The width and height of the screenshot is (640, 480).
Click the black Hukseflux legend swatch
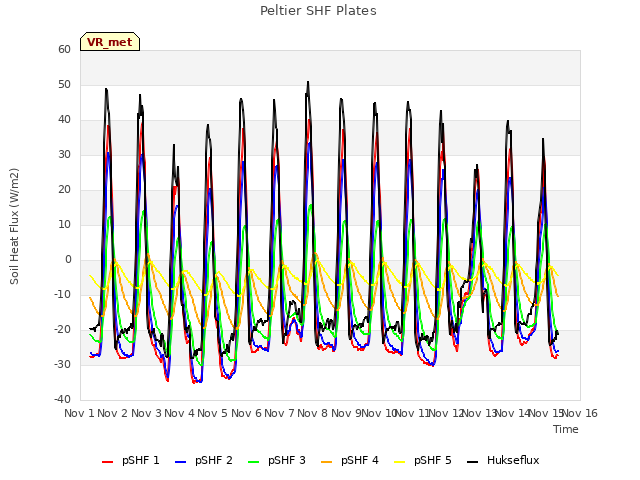click(x=473, y=462)
